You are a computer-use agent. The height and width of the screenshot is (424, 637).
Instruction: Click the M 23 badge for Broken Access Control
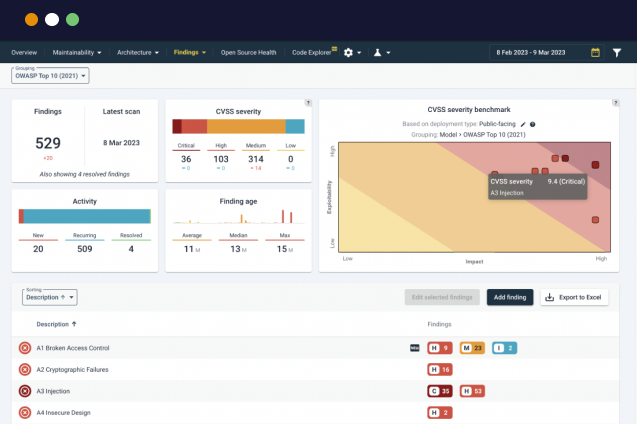472,348
